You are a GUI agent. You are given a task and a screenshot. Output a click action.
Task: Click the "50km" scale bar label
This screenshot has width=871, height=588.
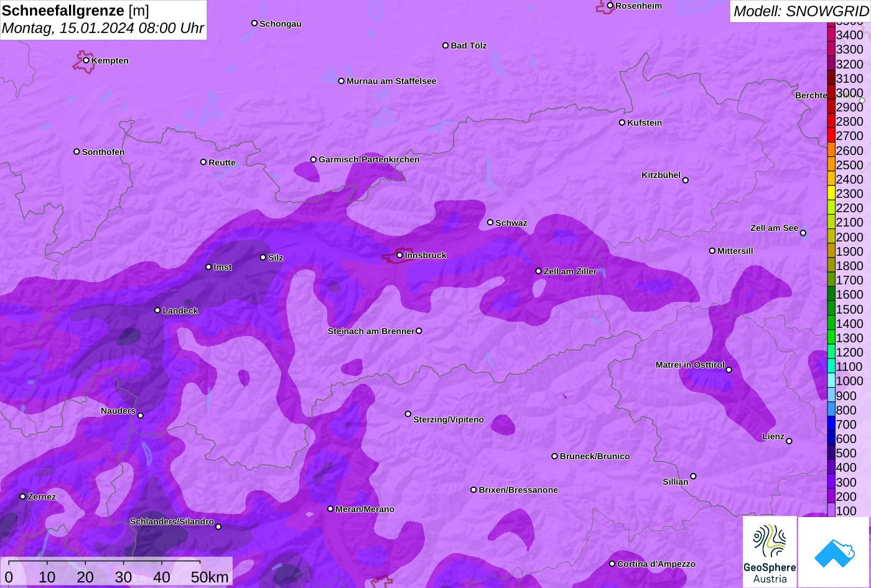pyautogui.click(x=210, y=577)
